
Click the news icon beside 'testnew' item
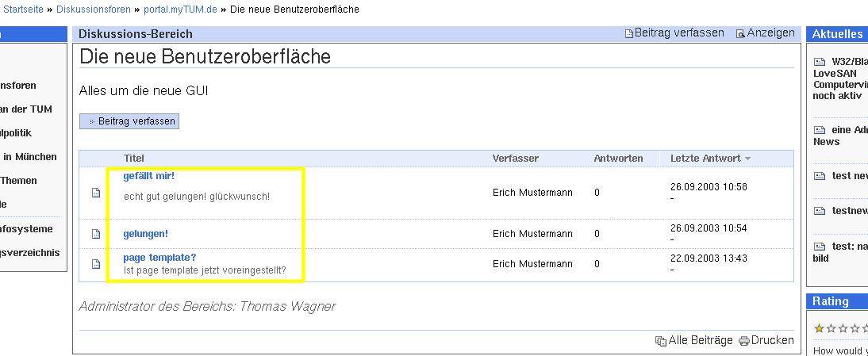point(820,211)
